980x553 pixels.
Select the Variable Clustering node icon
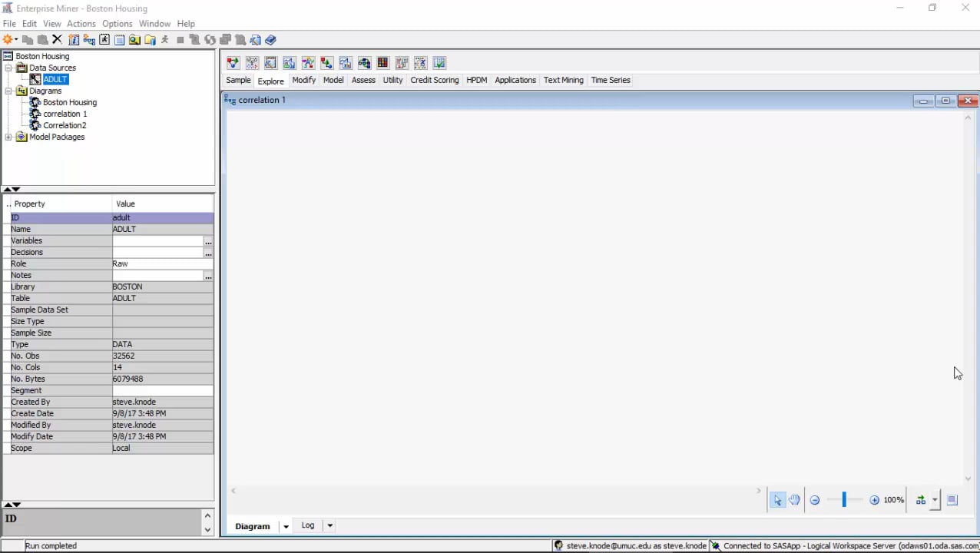click(420, 63)
